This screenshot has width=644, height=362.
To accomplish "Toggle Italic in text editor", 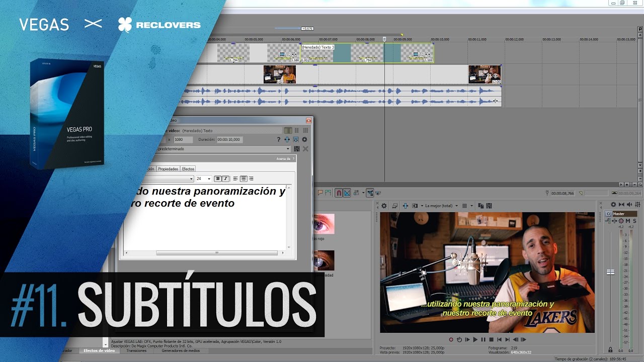I will [225, 178].
